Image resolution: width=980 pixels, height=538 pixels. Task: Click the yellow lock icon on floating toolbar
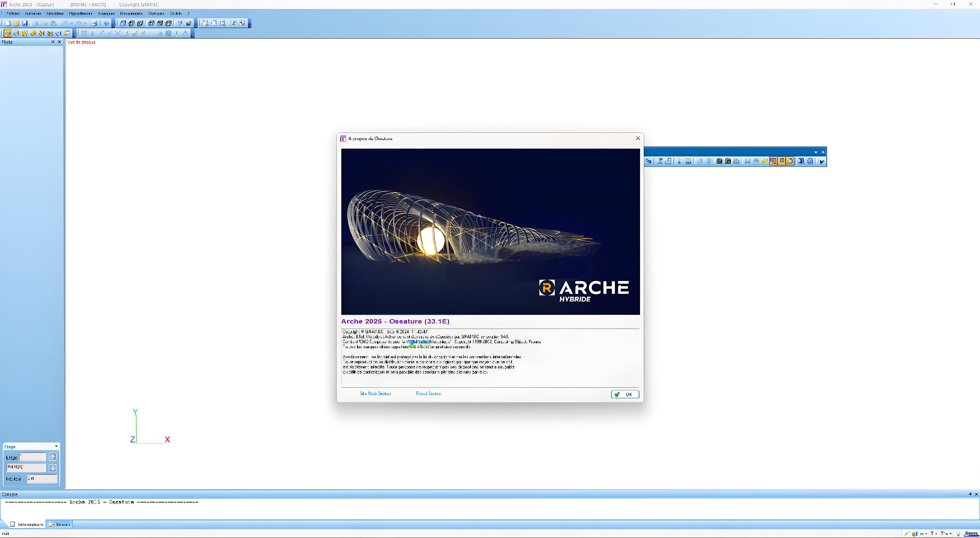tap(764, 161)
